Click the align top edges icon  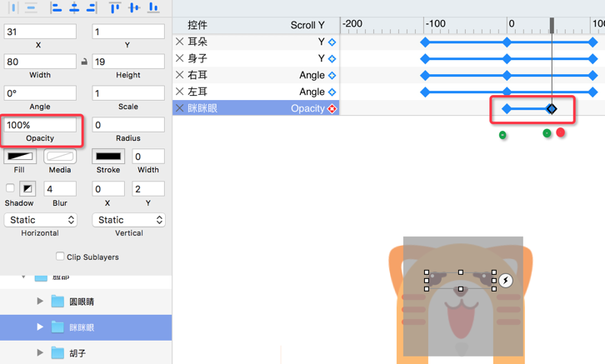pos(115,7)
